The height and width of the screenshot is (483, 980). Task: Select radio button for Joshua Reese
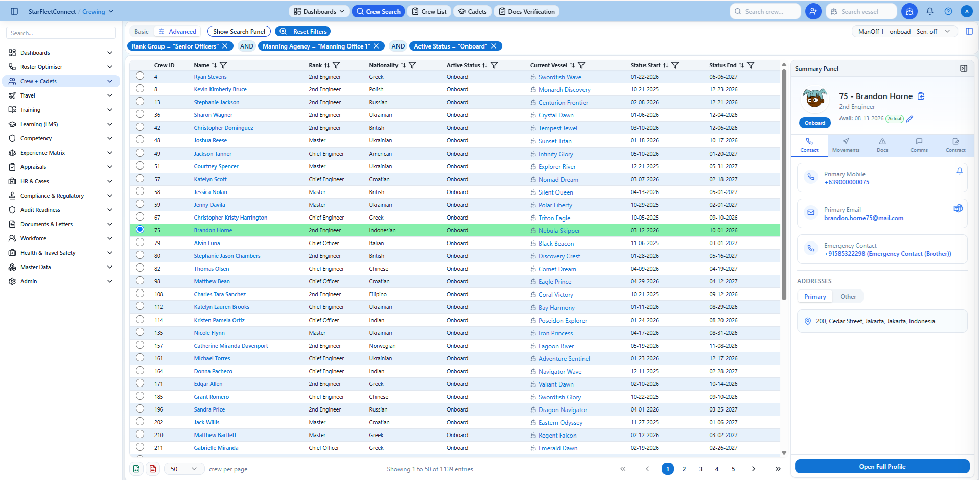[140, 139]
